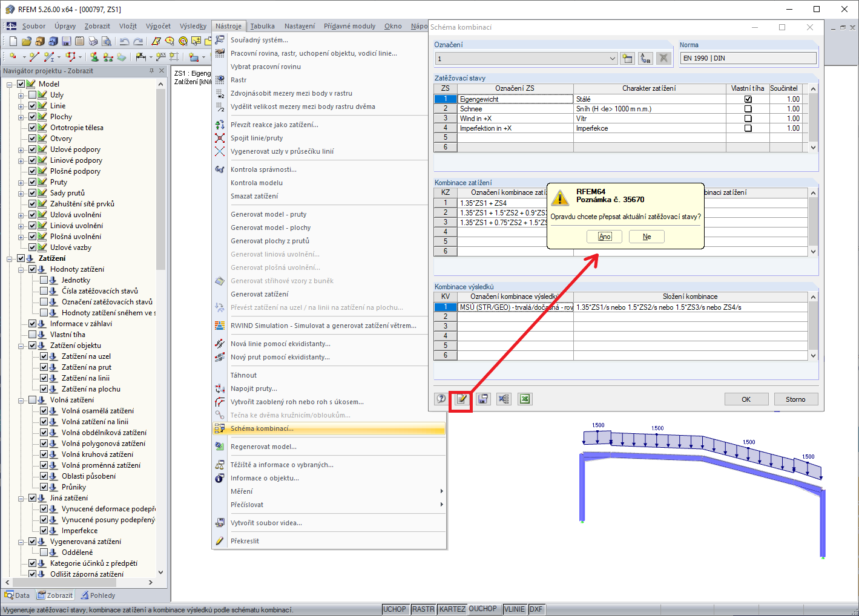Screen dimensions: 859x616
Task: Select the new line support tool icon
Action: click(x=108, y=57)
